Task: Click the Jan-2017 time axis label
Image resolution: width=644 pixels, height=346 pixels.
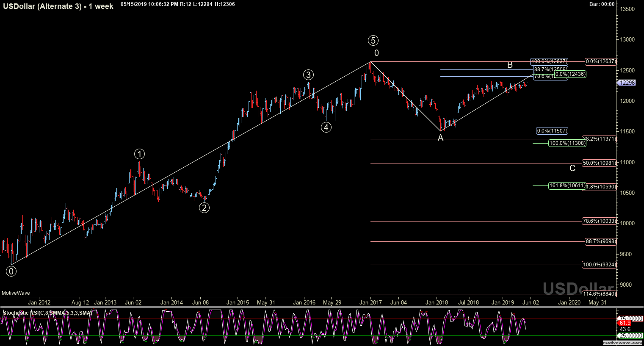Action: pyautogui.click(x=370, y=302)
